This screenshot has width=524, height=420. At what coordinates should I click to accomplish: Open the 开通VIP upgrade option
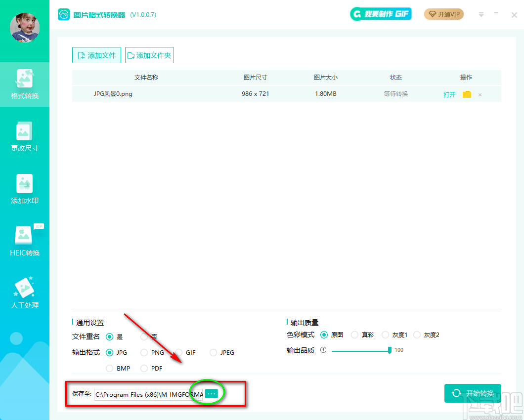(443, 14)
